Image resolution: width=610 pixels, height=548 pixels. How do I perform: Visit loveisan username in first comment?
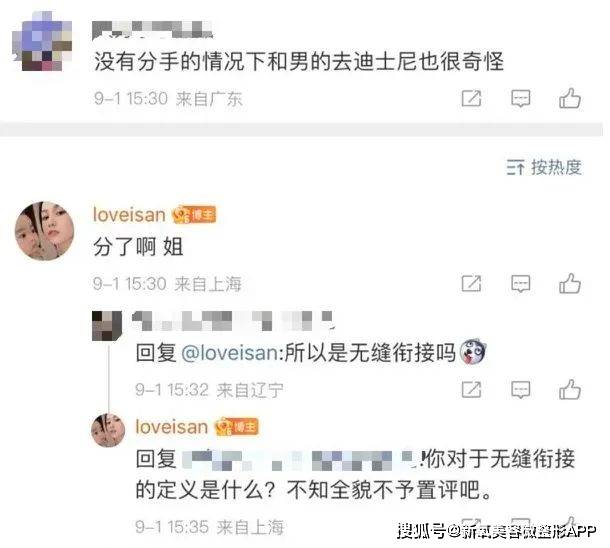click(129, 215)
